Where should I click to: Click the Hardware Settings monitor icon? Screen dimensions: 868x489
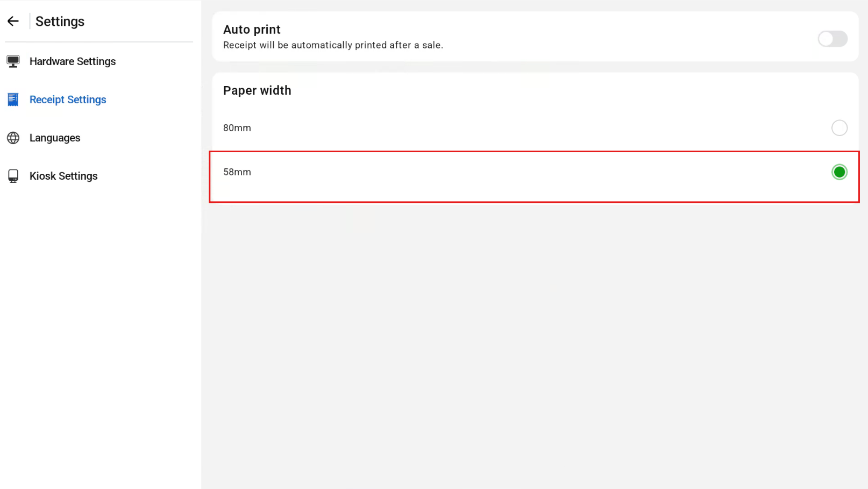tap(13, 61)
